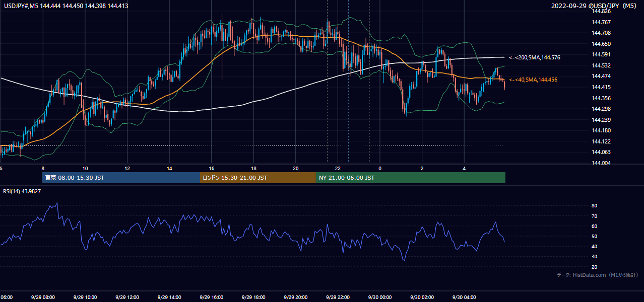644x302 pixels.
Task: Click the 9/29 14:00 bottom time label
Action: [169, 297]
